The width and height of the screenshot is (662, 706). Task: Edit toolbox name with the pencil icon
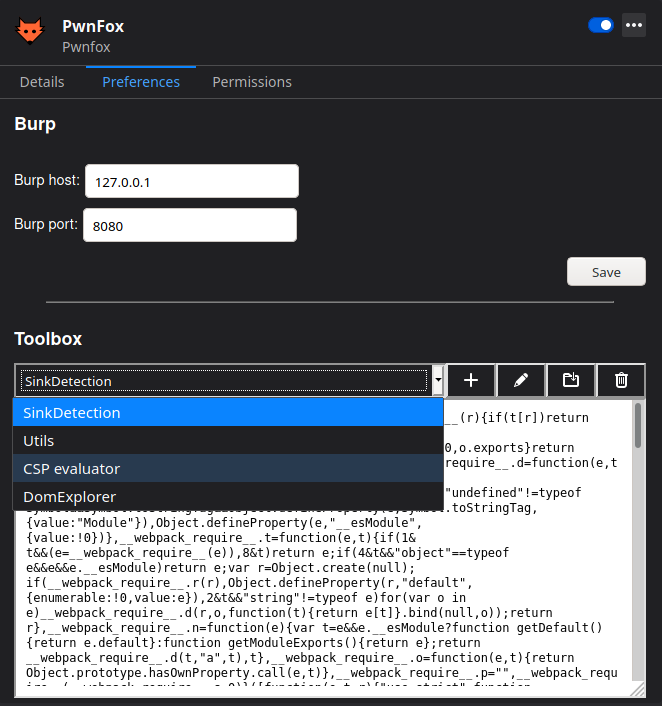[521, 380]
